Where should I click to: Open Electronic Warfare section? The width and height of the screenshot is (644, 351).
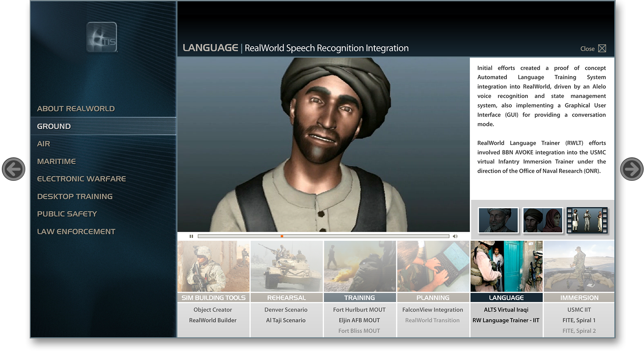tap(81, 179)
